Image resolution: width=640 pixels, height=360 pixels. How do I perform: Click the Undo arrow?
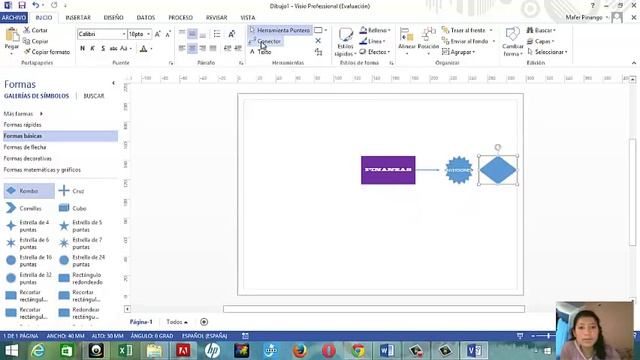[x=36, y=5]
